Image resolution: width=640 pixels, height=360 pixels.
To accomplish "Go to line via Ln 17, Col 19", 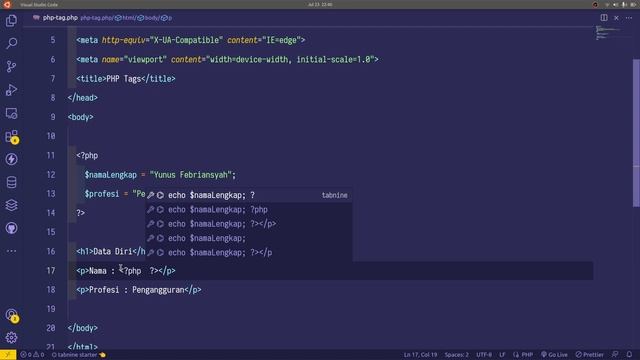I will (420, 355).
